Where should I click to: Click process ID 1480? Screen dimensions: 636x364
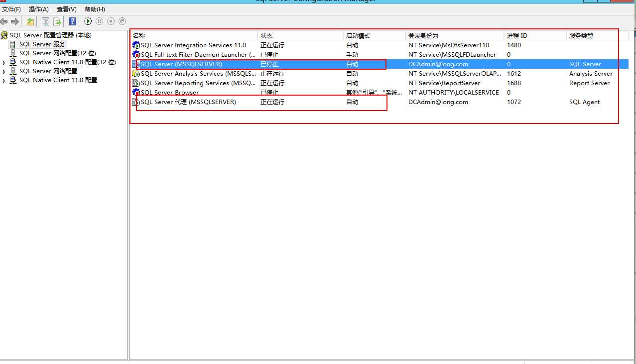coord(514,45)
